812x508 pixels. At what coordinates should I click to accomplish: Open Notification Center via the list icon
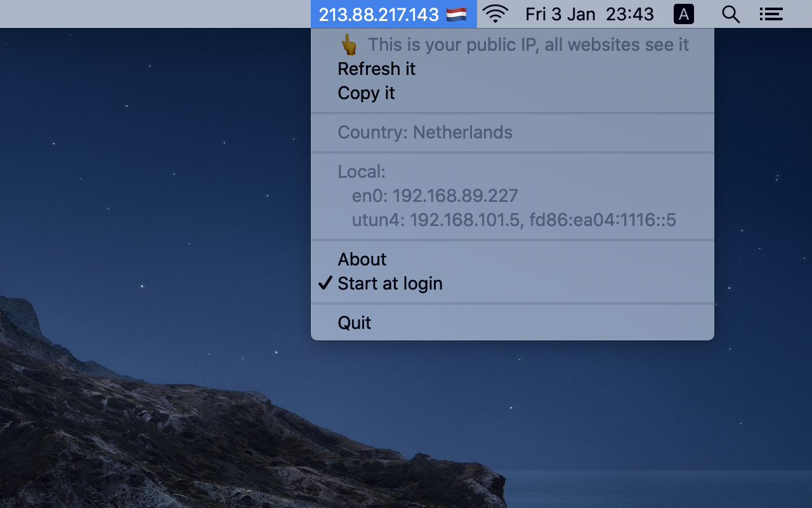pyautogui.click(x=771, y=14)
